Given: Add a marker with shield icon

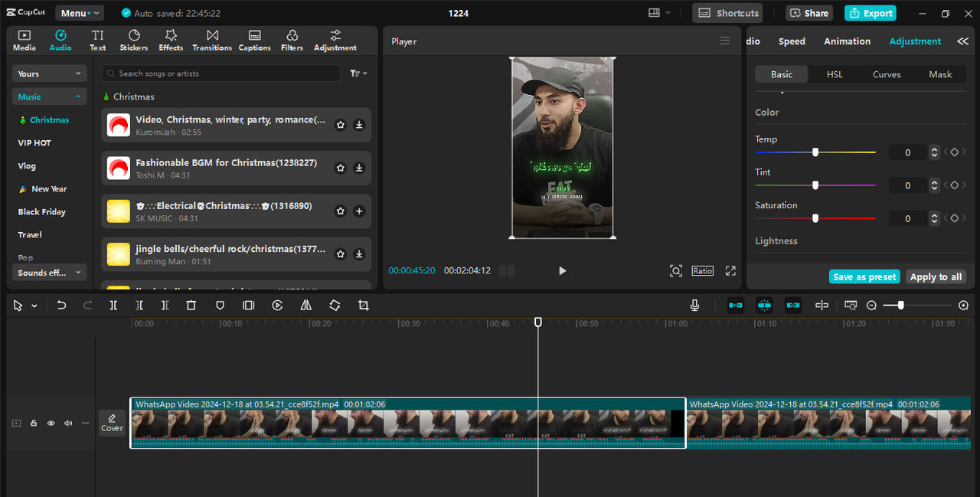Looking at the screenshot, I should click(x=220, y=305).
